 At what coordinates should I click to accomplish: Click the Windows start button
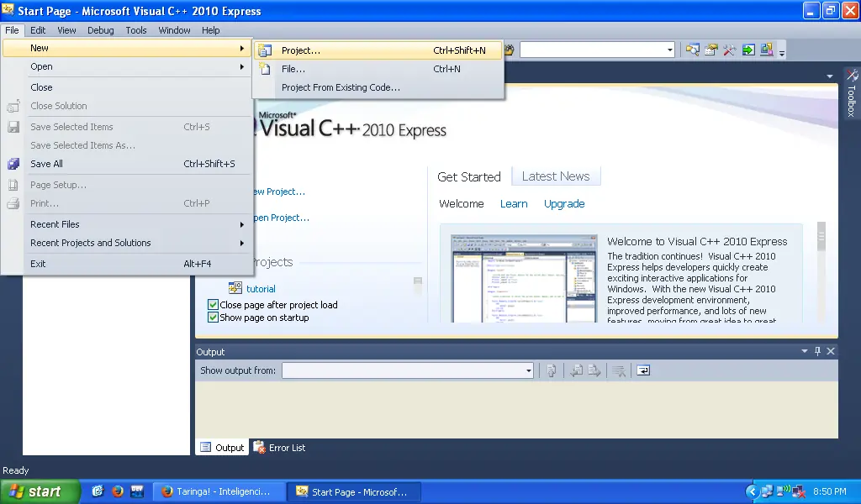coord(40,491)
